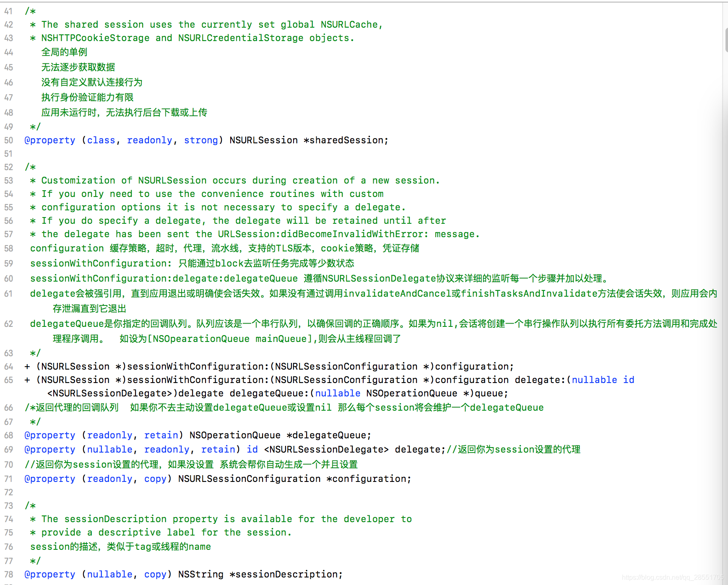Select the strong keyword on line 50
The image size is (728, 585).
[201, 140]
